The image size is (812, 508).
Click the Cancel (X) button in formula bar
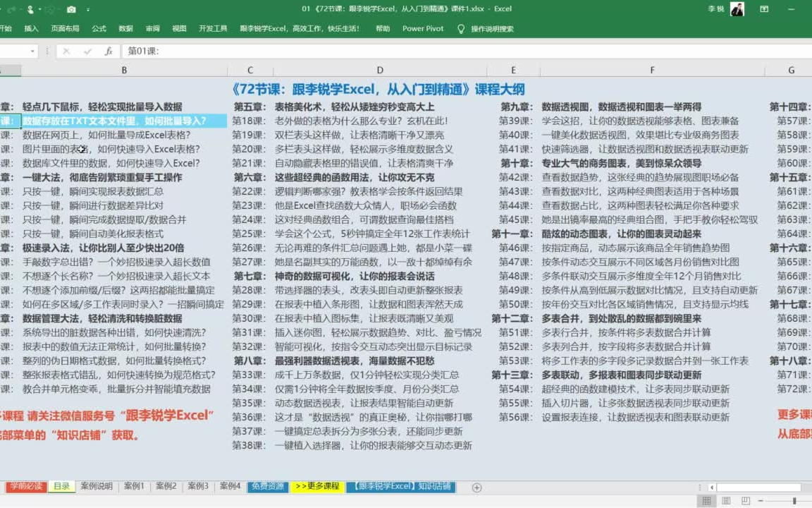(x=67, y=51)
